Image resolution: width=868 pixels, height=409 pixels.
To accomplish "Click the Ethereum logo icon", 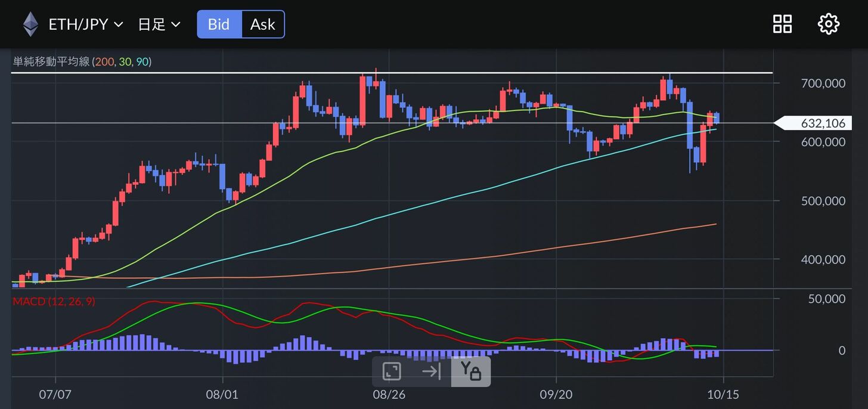I will [30, 24].
